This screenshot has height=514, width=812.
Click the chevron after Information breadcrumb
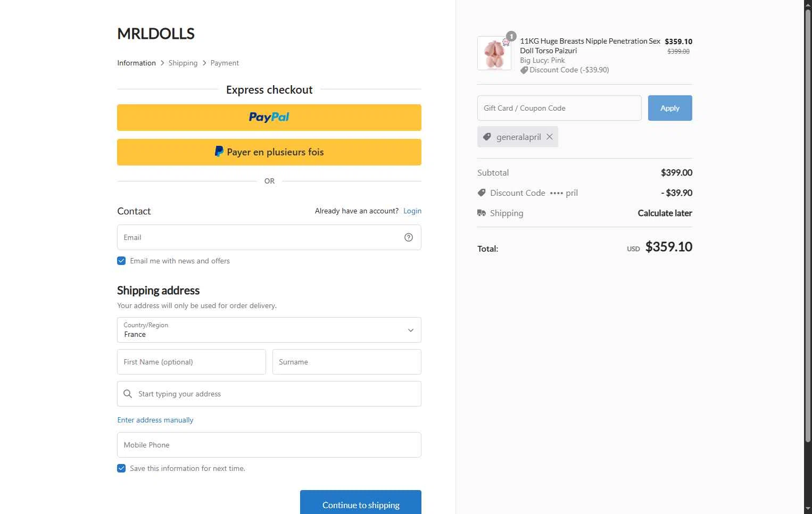pos(162,63)
